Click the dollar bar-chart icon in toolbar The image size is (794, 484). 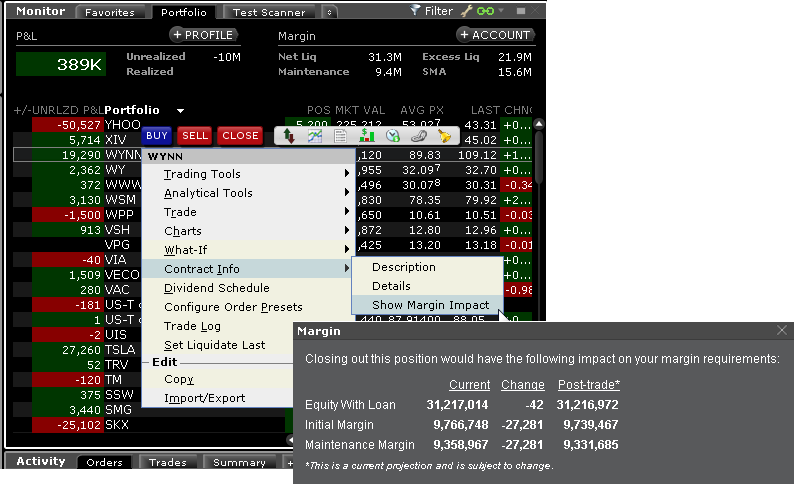click(x=367, y=136)
